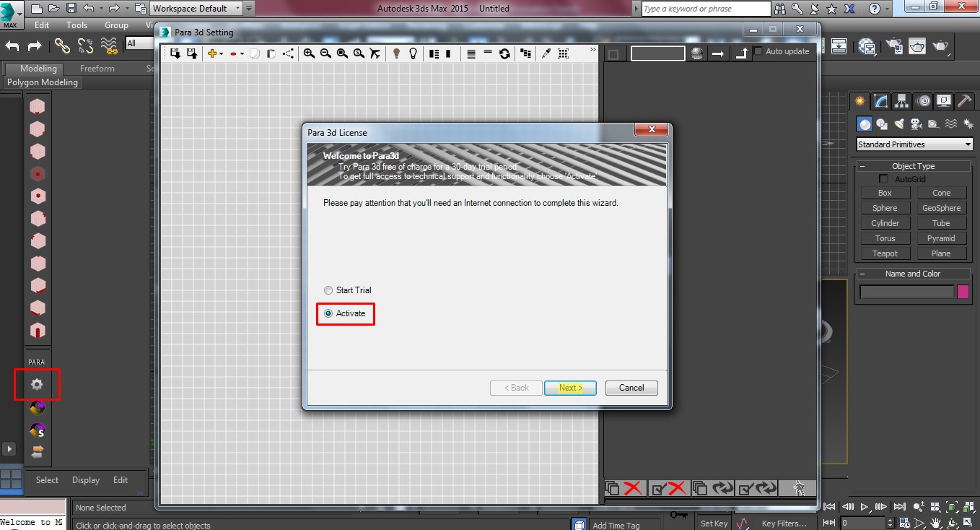Select the Cameras category icon
980x530 pixels.
click(x=916, y=124)
